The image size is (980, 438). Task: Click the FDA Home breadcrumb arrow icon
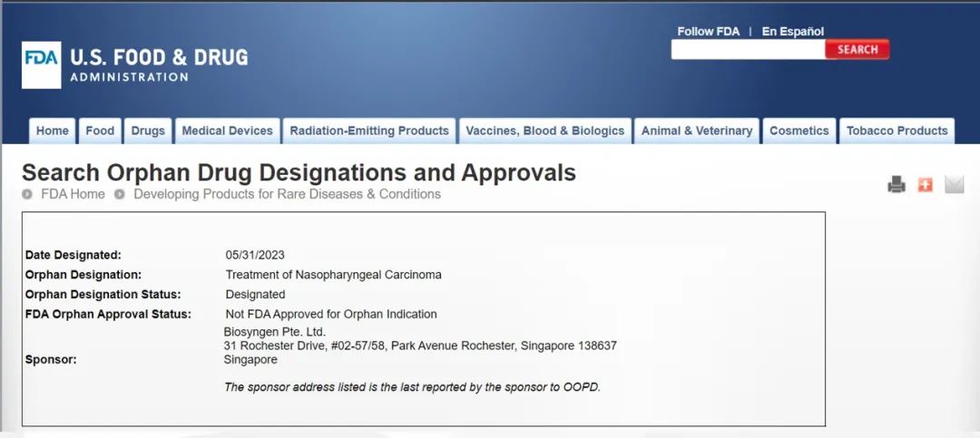(x=28, y=194)
